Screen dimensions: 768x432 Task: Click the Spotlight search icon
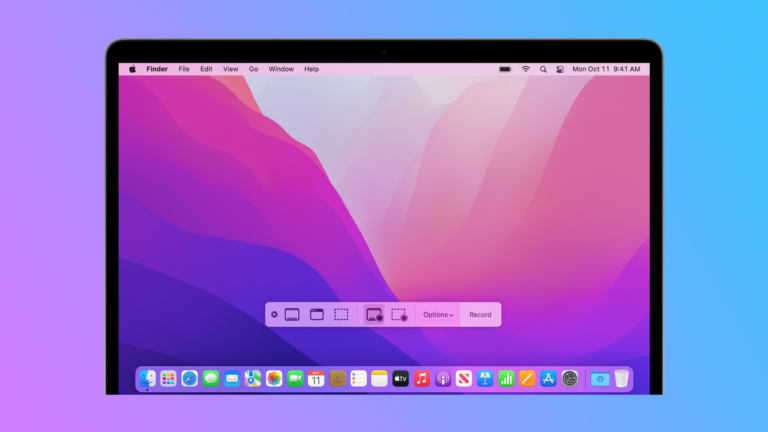[x=544, y=69]
